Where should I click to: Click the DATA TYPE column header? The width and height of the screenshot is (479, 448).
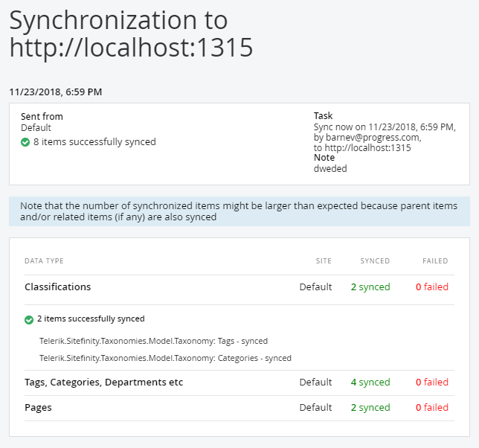pos(44,261)
